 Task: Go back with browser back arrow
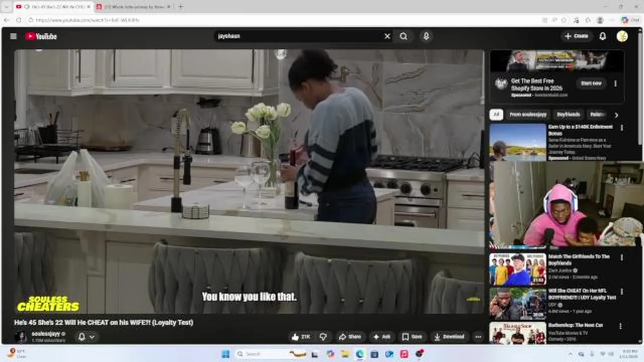[x=7, y=20]
